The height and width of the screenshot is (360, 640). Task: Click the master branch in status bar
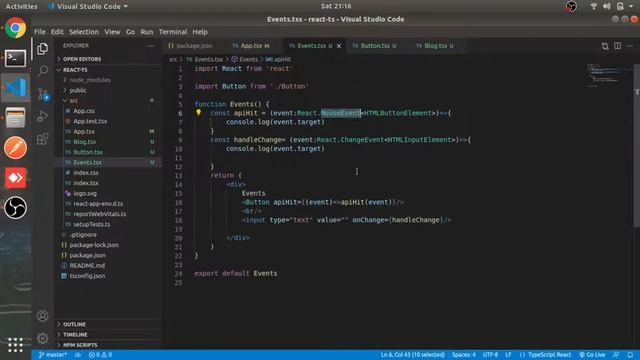(x=53, y=355)
